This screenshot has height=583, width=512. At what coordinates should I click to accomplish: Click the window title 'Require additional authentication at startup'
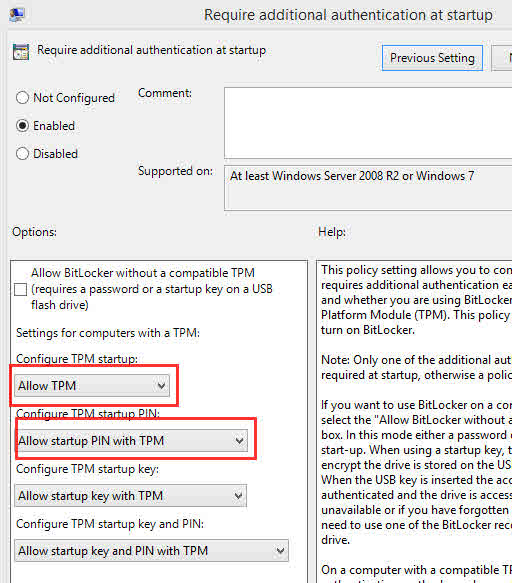[348, 15]
